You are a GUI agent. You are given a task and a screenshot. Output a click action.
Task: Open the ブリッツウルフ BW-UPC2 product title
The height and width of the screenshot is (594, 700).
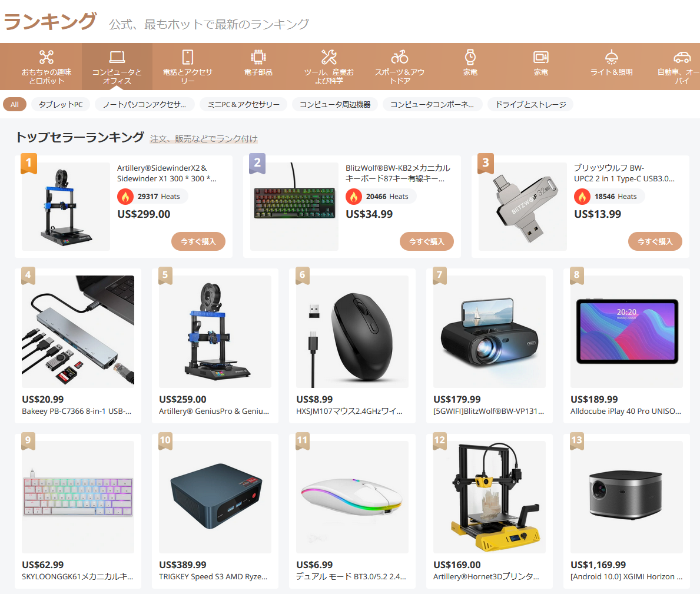(x=624, y=173)
